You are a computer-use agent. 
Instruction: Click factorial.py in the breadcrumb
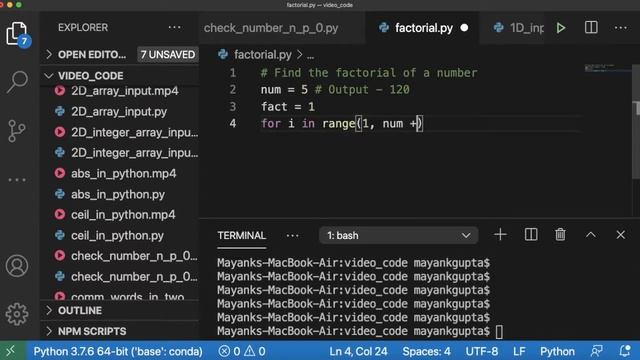click(x=262, y=55)
